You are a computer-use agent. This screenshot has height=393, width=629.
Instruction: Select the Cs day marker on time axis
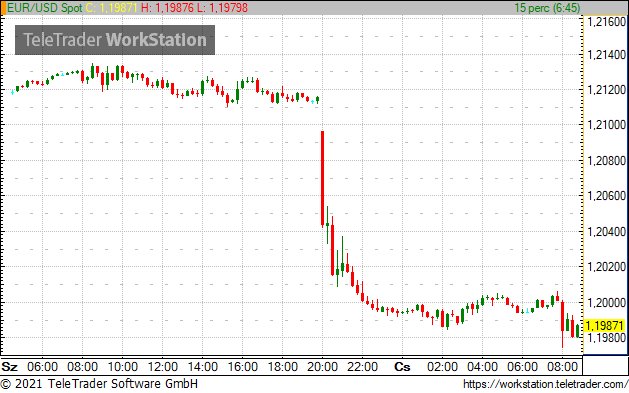tap(402, 367)
